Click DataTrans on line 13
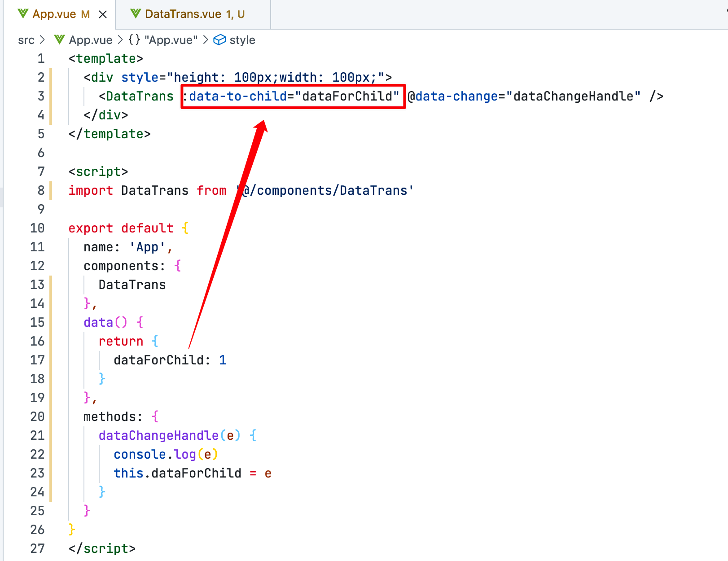 click(x=132, y=285)
